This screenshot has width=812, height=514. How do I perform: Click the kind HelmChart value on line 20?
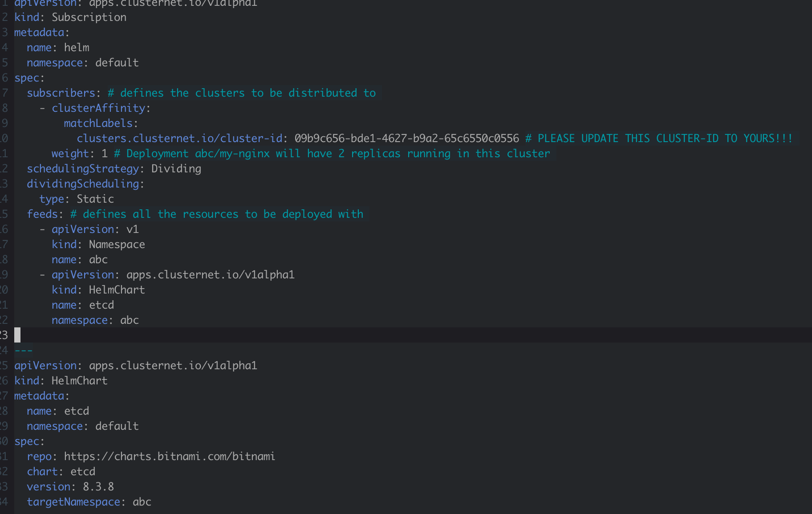click(117, 290)
